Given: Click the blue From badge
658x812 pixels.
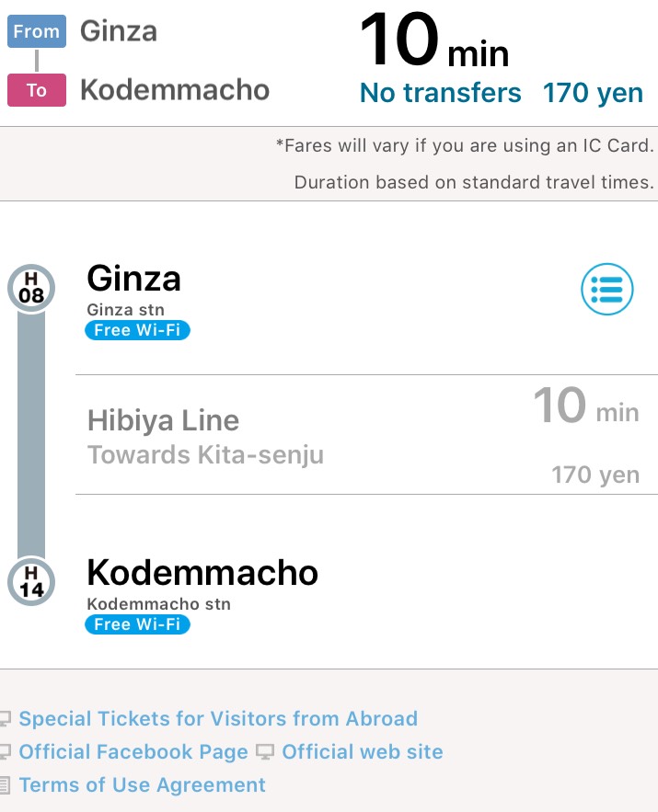Looking at the screenshot, I should (37, 32).
